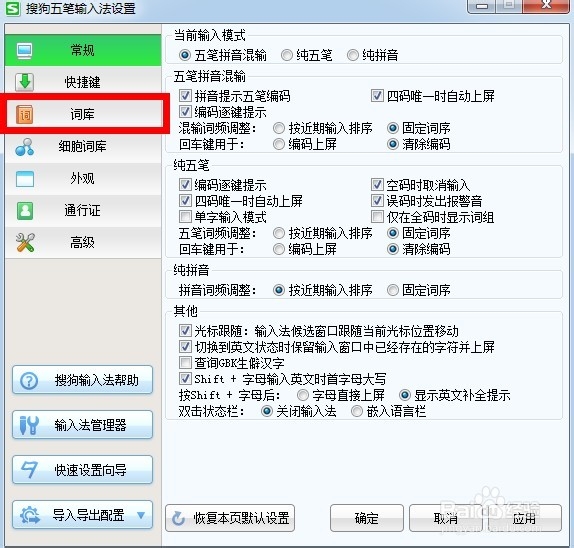Click the 取消 button
Viewport: 574px width, 548px height.
tap(445, 518)
